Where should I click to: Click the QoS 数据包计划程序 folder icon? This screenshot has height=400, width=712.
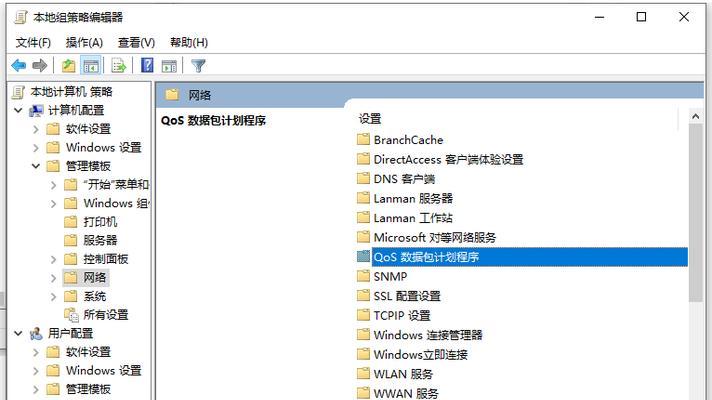point(363,256)
